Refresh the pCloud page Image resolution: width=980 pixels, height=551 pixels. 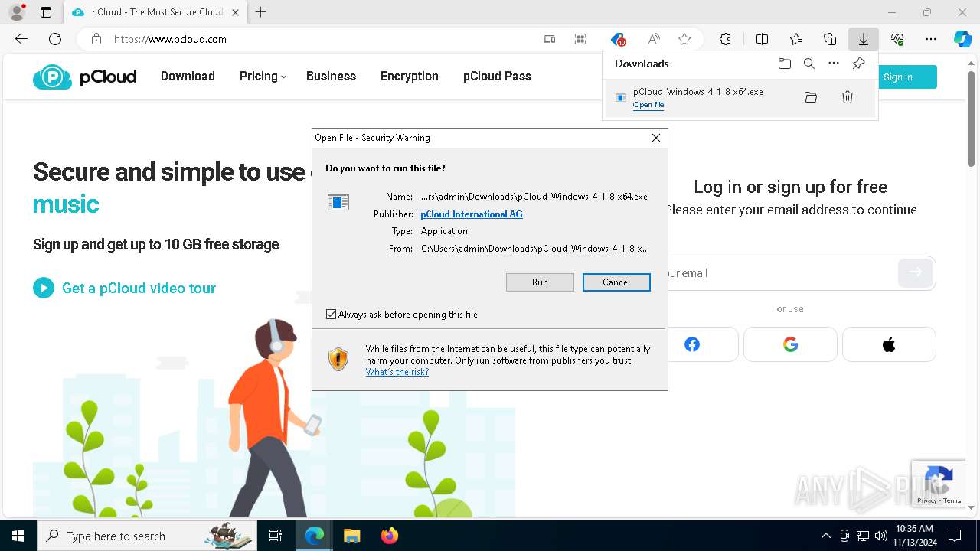click(x=55, y=39)
